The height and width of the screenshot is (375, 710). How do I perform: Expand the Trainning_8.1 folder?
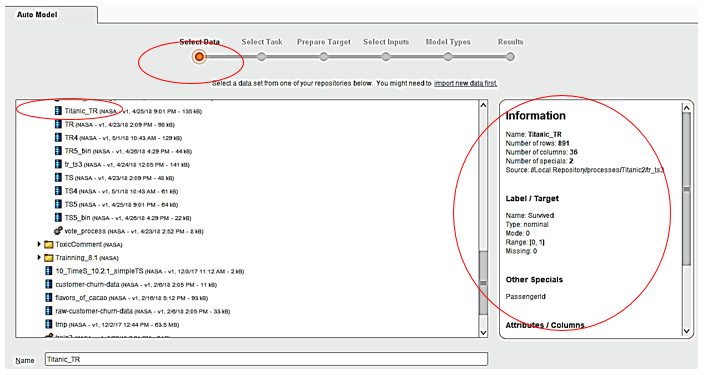[x=39, y=257]
